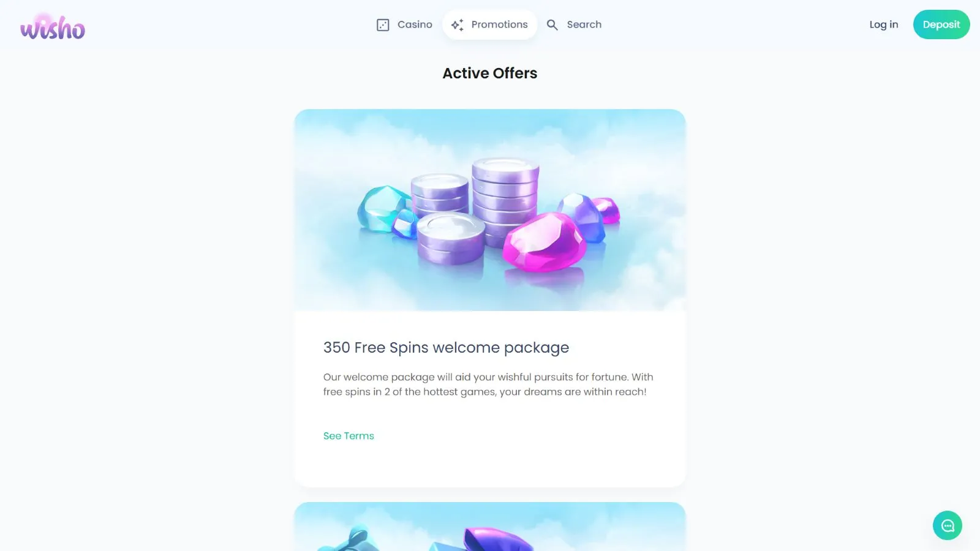980x551 pixels.
Task: Click the Wisho logo
Action: click(x=53, y=27)
